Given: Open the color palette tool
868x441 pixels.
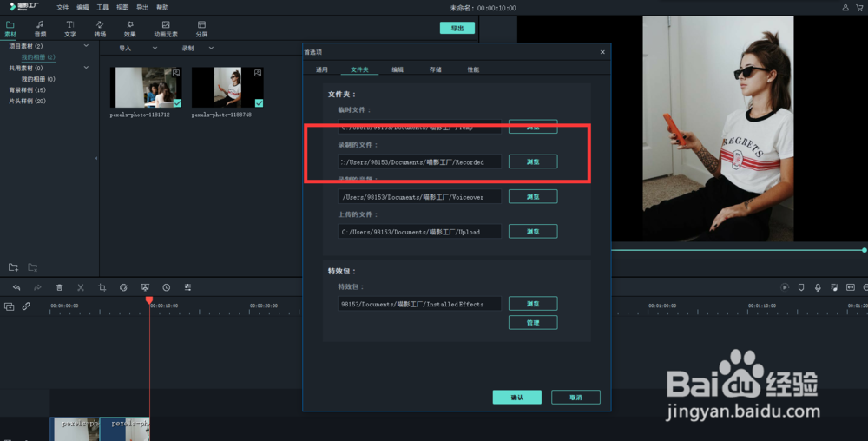Looking at the screenshot, I should coord(123,287).
